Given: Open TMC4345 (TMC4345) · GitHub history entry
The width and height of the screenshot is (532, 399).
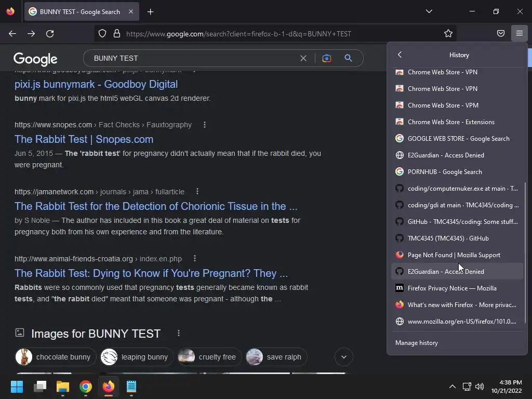Looking at the screenshot, I should click(x=457, y=238).
